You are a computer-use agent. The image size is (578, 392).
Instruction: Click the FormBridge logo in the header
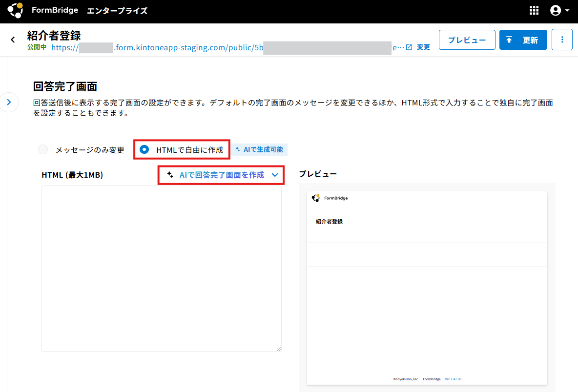15,10
